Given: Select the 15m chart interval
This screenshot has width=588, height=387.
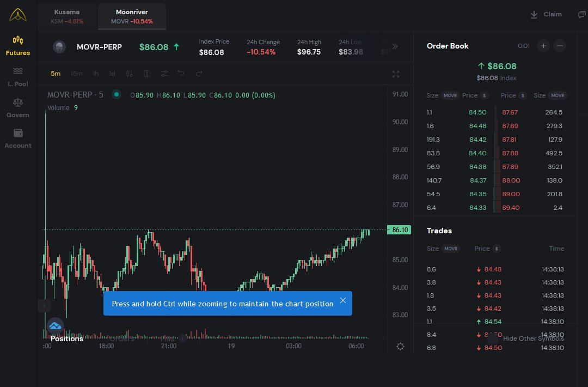Looking at the screenshot, I should click(77, 74).
